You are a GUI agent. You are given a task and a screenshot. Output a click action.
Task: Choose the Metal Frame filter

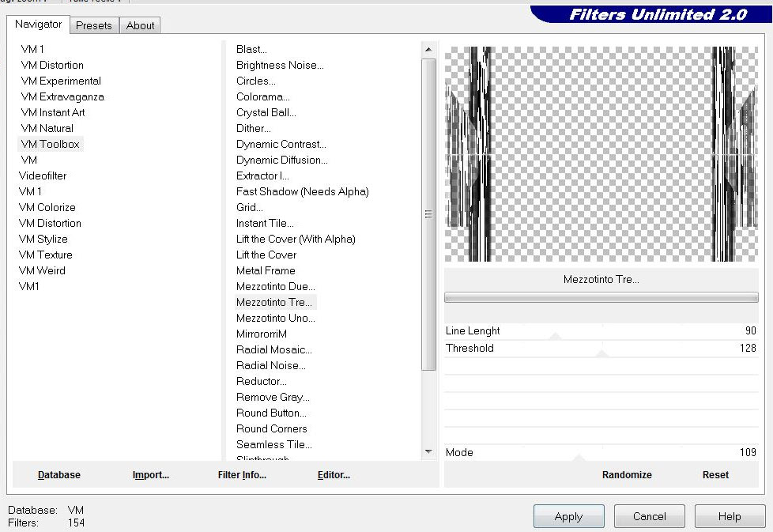pos(266,270)
